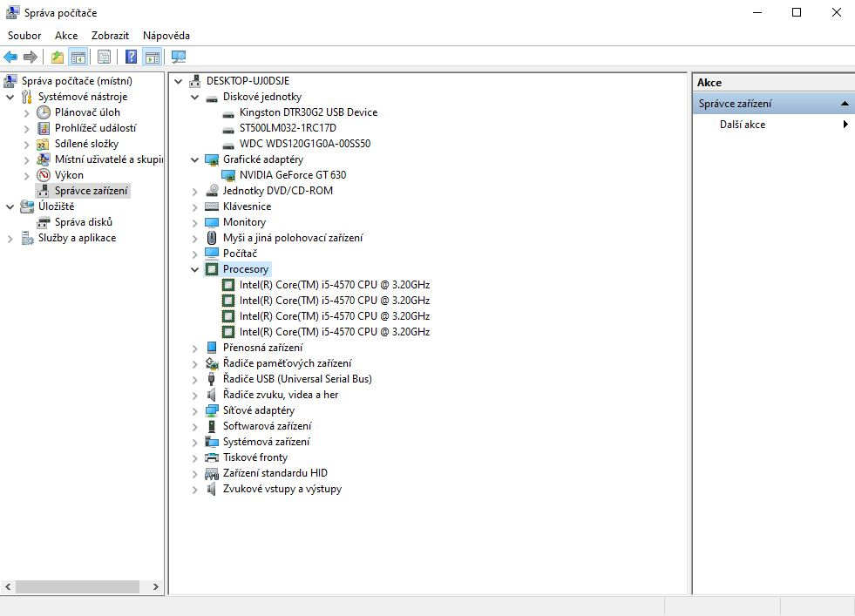The height and width of the screenshot is (616, 855).
Task: Select Myši a jiná polohovací zařízení
Action: (x=293, y=238)
